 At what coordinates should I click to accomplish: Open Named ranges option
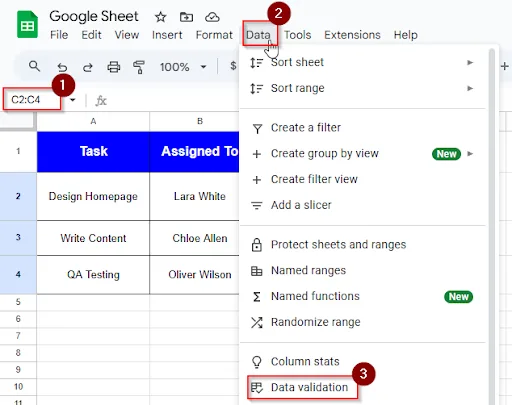coord(362,270)
